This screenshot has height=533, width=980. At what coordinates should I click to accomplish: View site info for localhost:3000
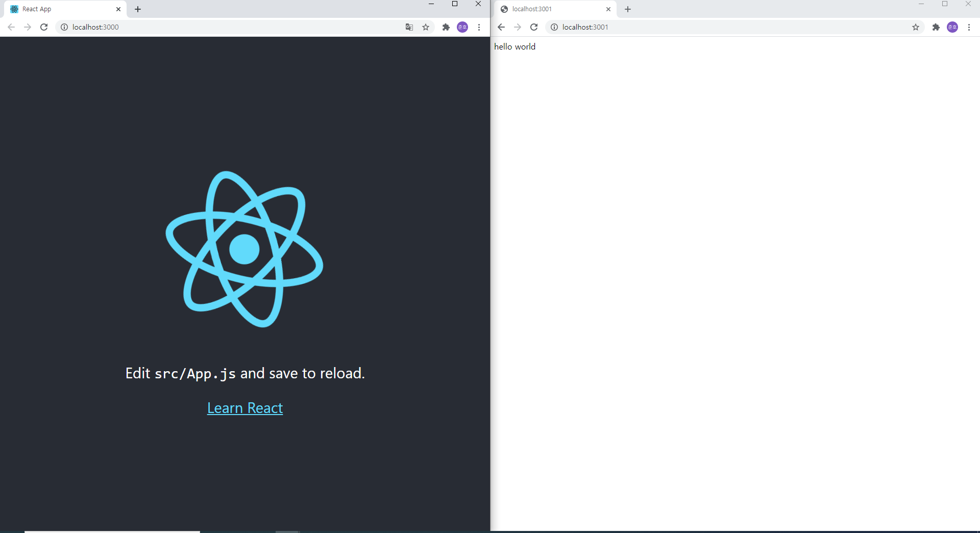pyautogui.click(x=64, y=27)
